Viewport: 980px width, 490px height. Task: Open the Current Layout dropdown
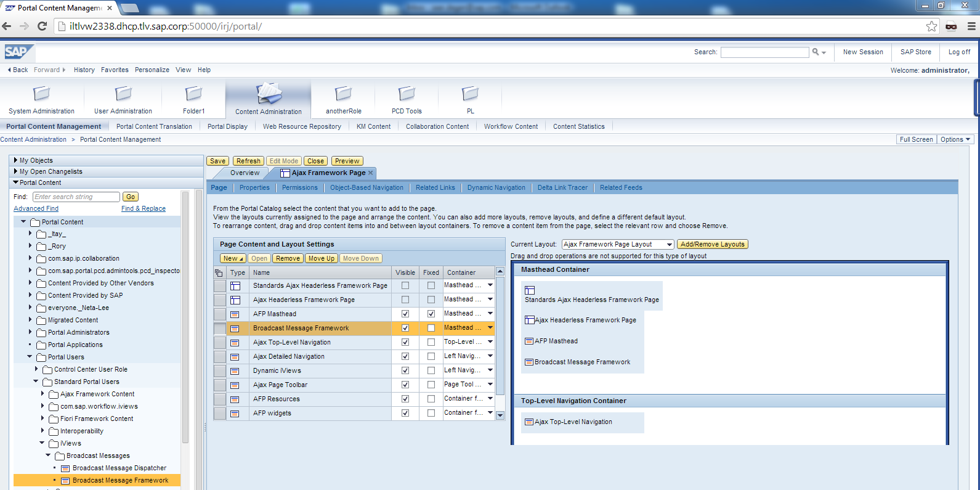[618, 245]
